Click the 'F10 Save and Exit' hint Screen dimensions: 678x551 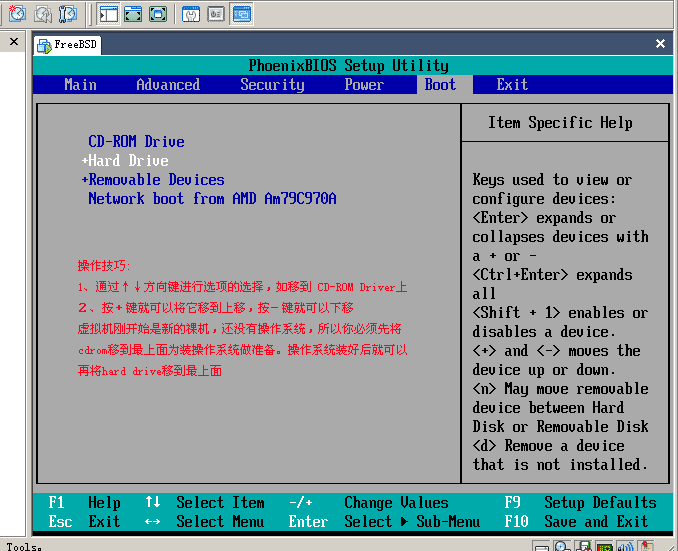[x=576, y=522]
